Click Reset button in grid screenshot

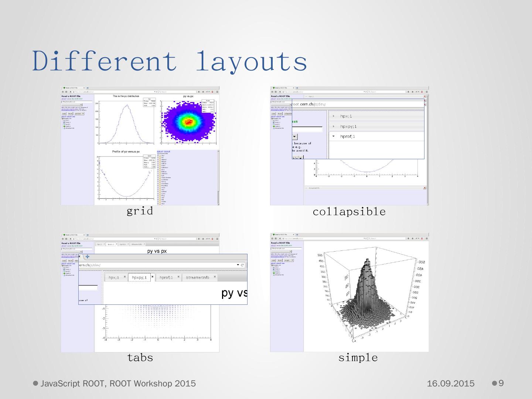click(x=70, y=114)
